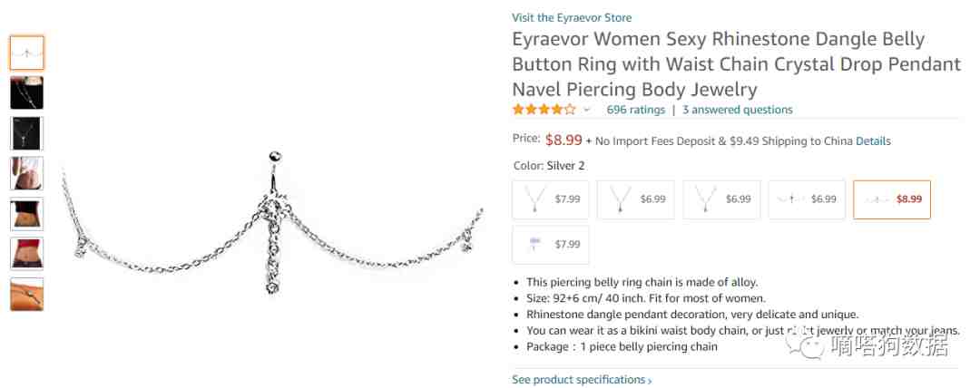
Task: Visit the Eyraevor Store link
Action: point(572,17)
